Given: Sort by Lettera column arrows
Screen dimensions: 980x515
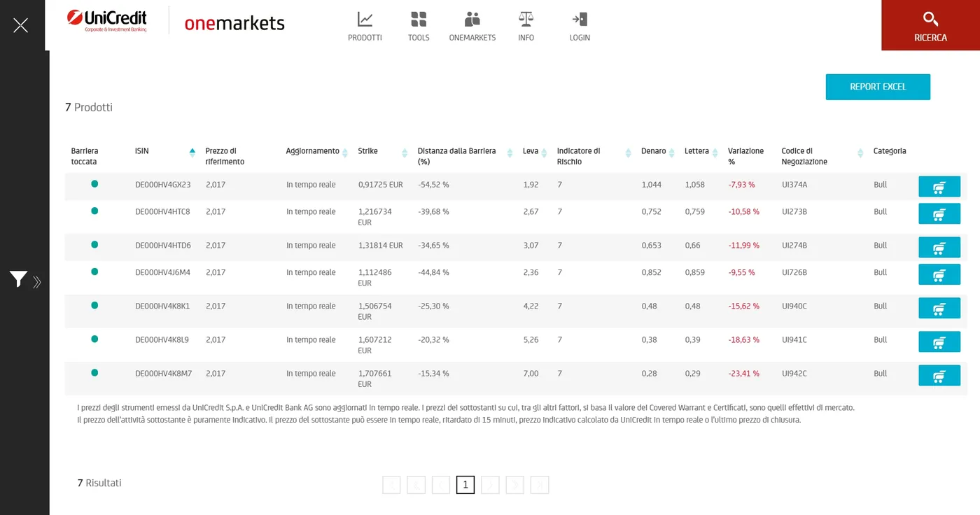Looking at the screenshot, I should [x=715, y=153].
